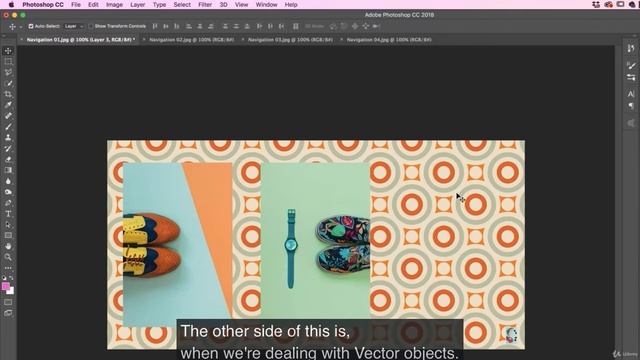Open the Edit Toolbar three-dots button
Screen dimensions: 640x360
click(x=8, y=268)
